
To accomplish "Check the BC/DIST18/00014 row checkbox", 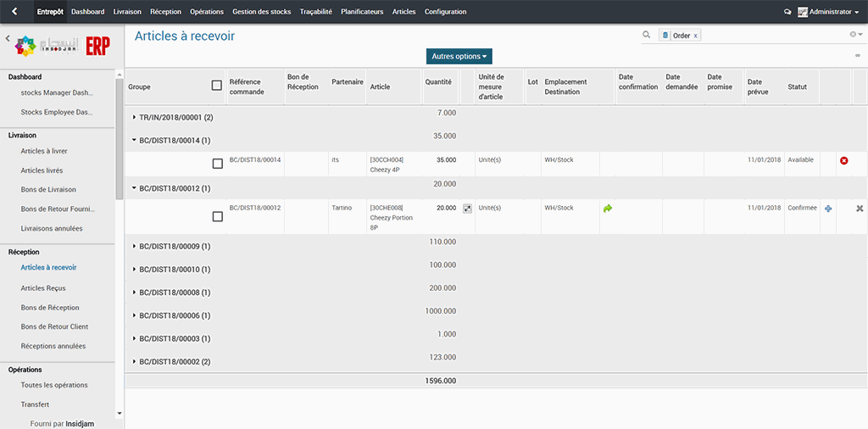I will tap(218, 164).
